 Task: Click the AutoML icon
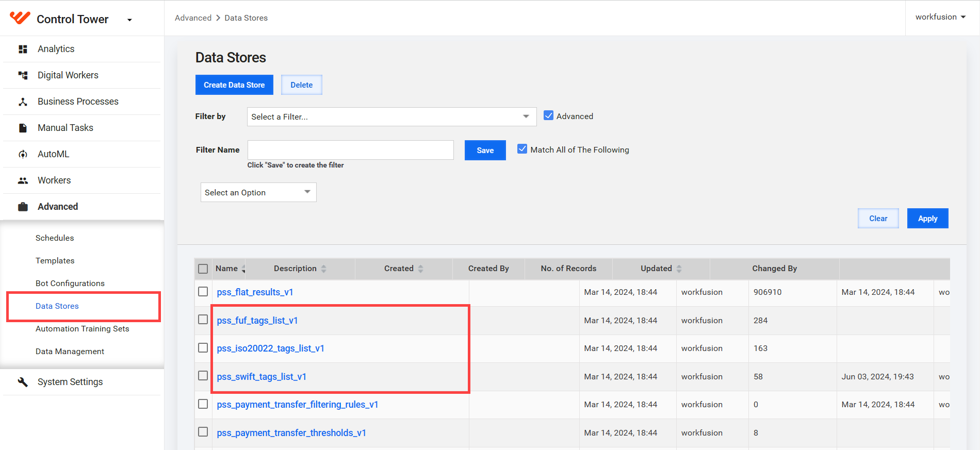coord(23,154)
